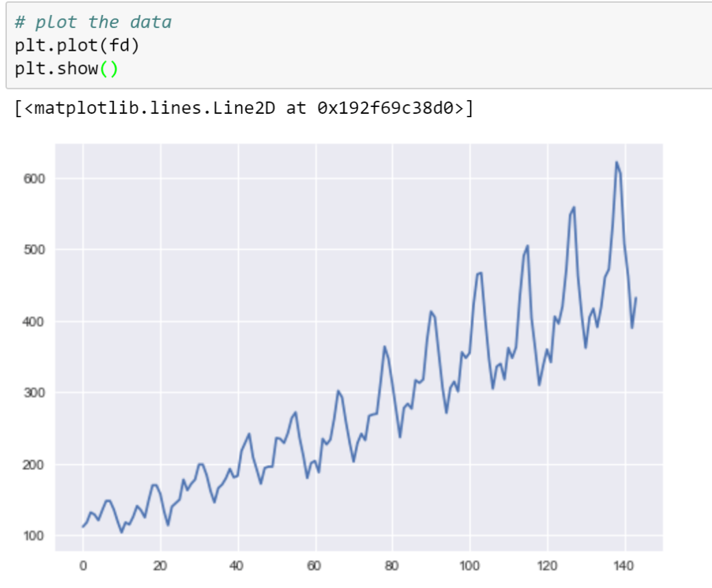
Task: Click the x-axis tick label 60
Action: [x=314, y=566]
